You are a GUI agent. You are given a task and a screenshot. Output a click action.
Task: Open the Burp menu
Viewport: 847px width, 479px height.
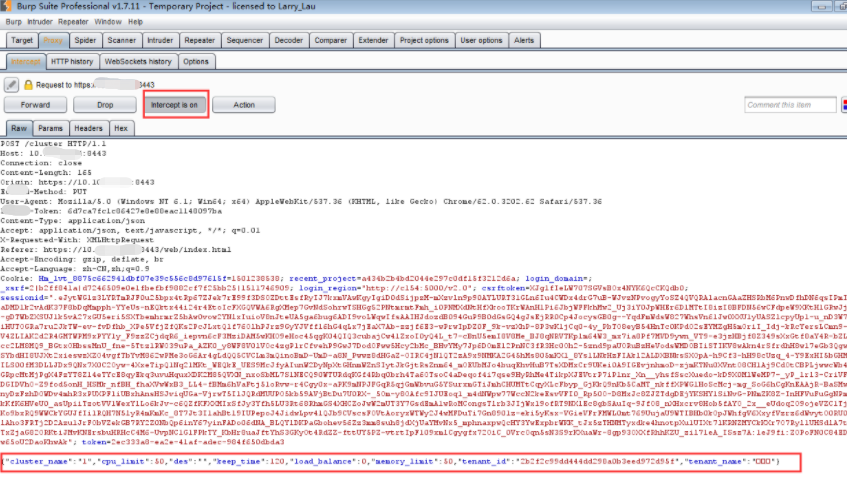(14, 22)
